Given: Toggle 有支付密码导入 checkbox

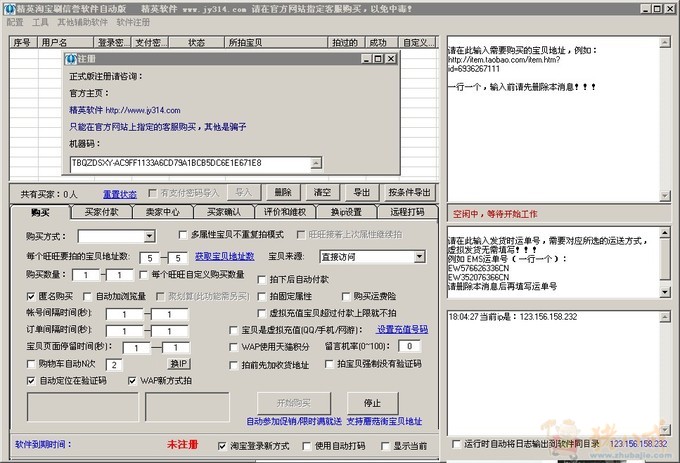Looking at the screenshot, I should [153, 192].
